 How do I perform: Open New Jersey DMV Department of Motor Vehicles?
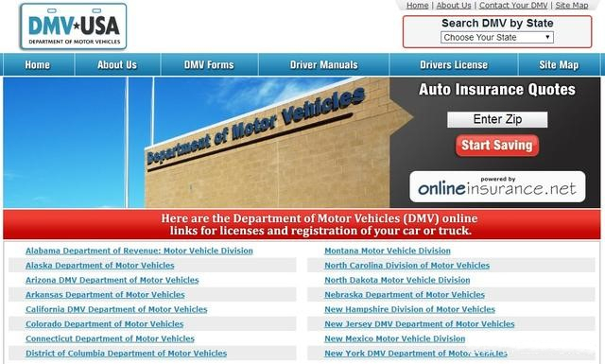click(420, 324)
